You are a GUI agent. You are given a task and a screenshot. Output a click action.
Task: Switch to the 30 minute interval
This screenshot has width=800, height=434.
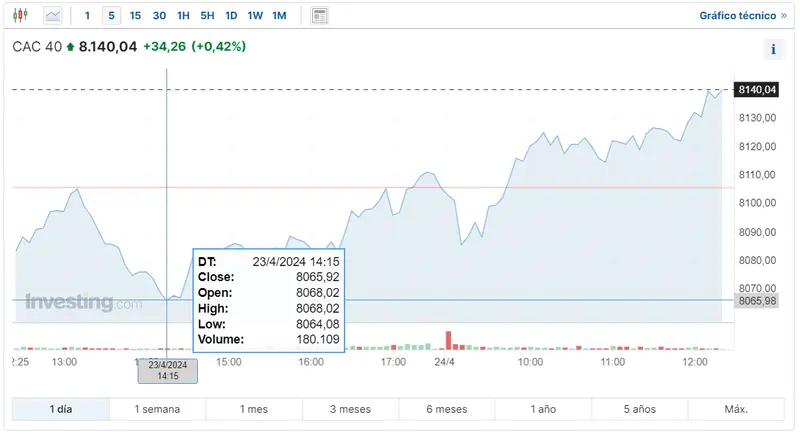[159, 16]
